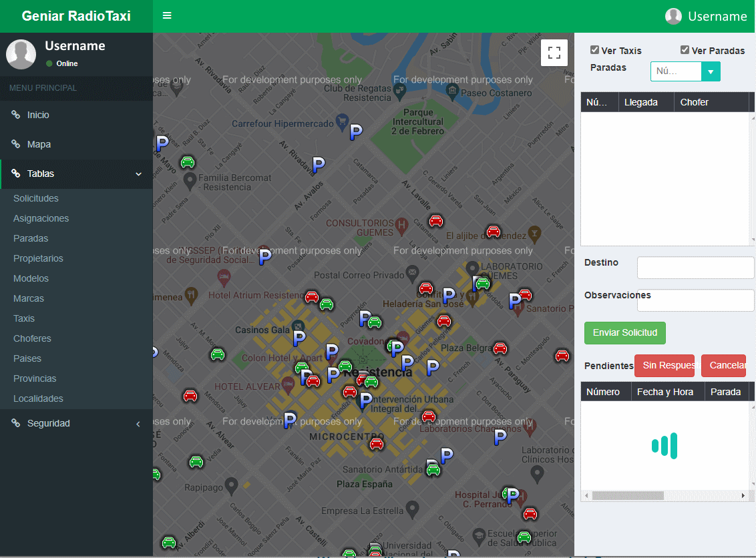Click the Sin Respuesta button

[665, 365]
